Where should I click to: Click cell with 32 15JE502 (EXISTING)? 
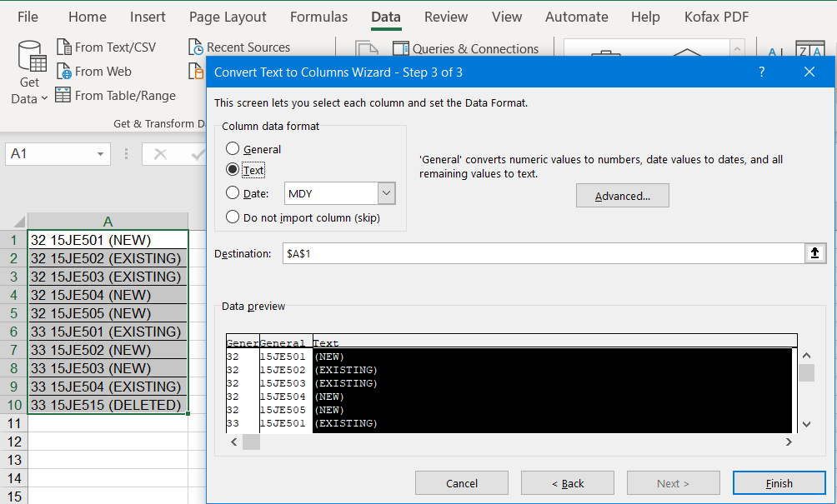[x=108, y=259]
